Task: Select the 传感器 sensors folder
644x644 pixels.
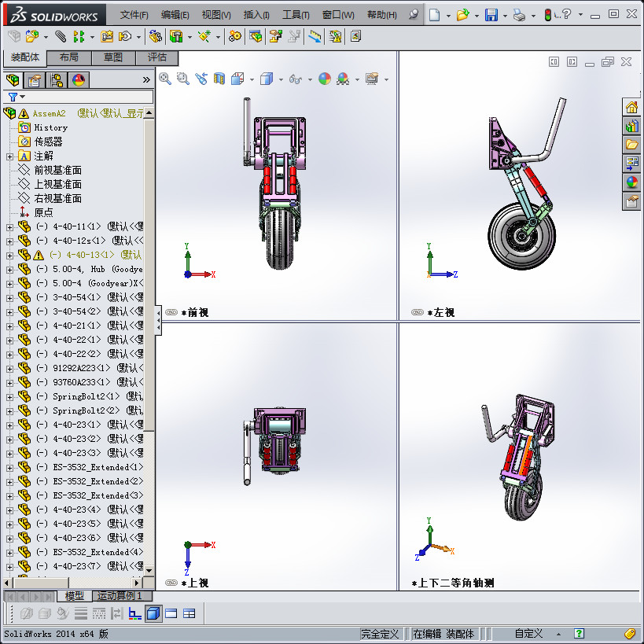Action: [48, 142]
